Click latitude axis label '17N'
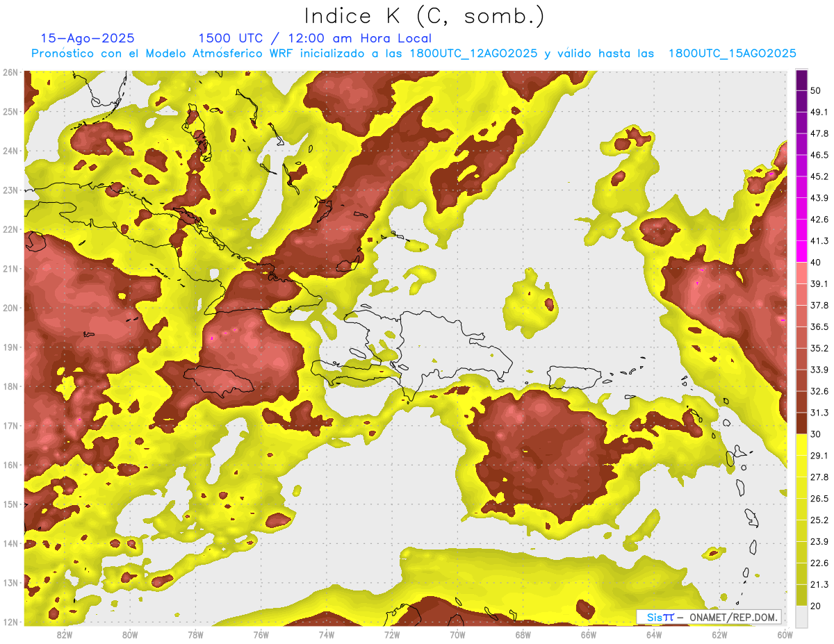This screenshot has height=644, width=834. click(10, 425)
